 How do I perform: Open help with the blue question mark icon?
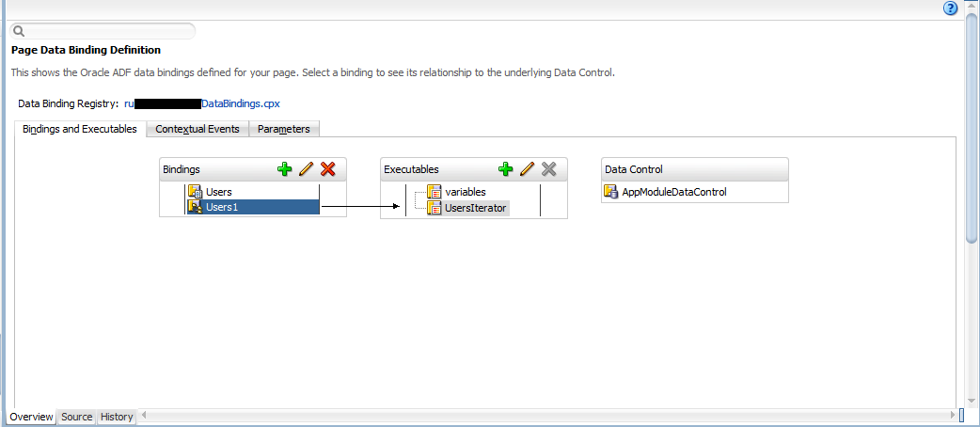pyautogui.click(x=950, y=8)
